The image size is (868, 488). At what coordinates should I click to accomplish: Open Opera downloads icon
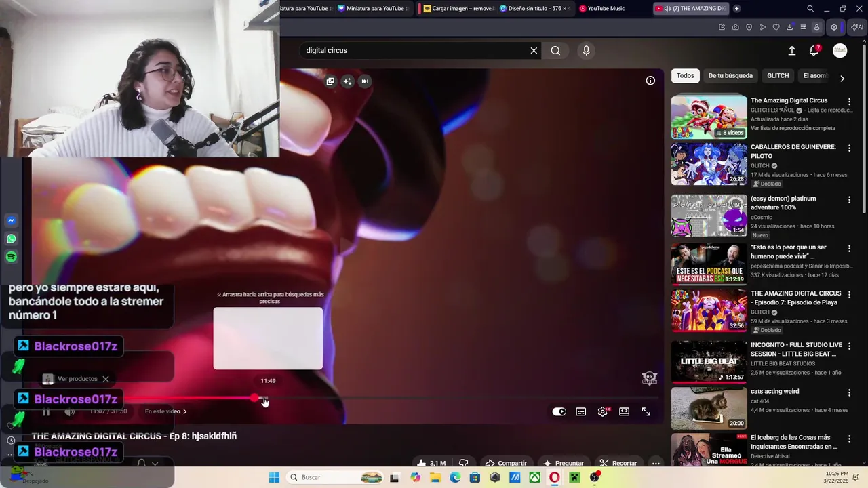(x=789, y=27)
